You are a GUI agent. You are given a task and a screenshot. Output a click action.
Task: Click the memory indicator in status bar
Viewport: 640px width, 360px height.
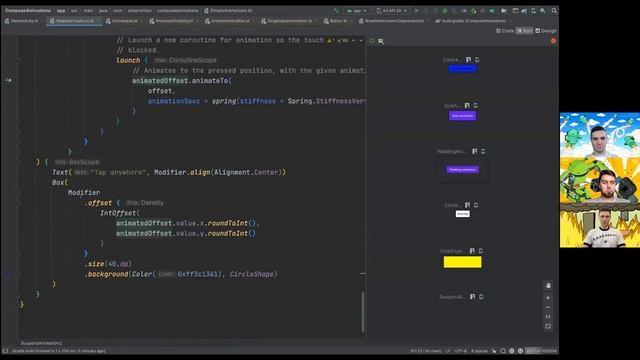pyautogui.click(x=541, y=351)
